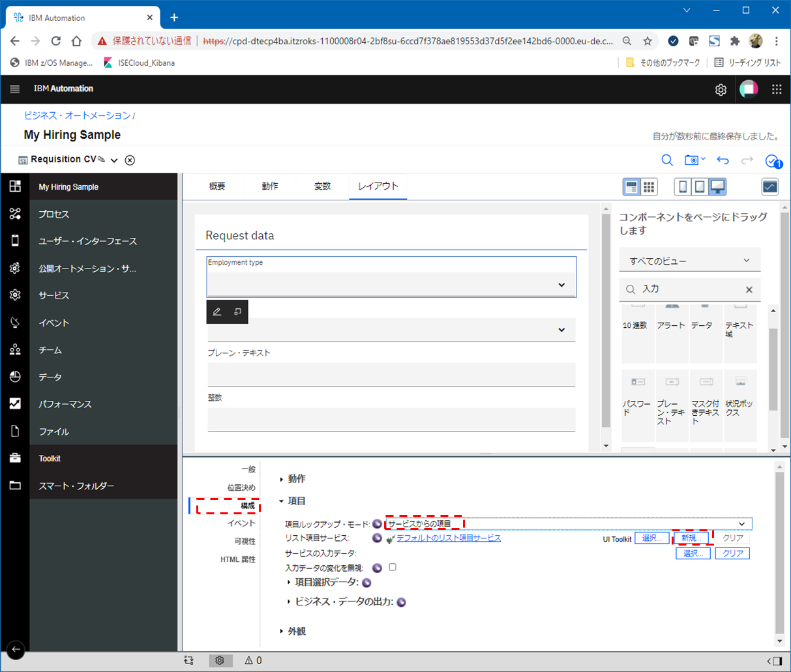The width and height of the screenshot is (791, 672).
Task: Select the マスク付きテキスト component
Action: pos(706,405)
